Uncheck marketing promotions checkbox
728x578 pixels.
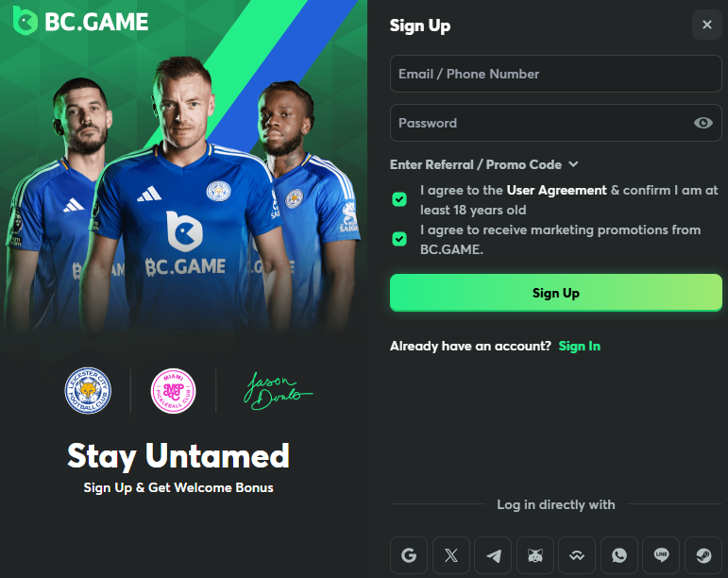point(399,239)
